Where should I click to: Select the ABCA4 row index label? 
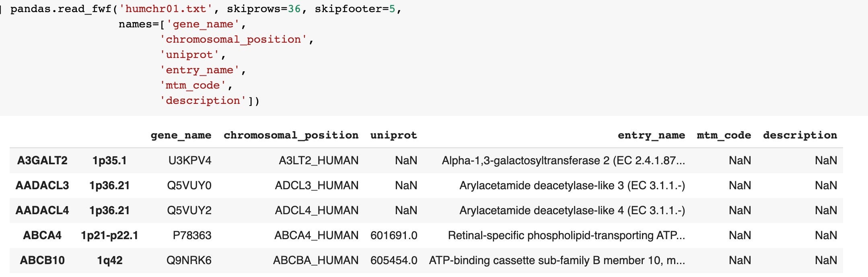point(42,236)
